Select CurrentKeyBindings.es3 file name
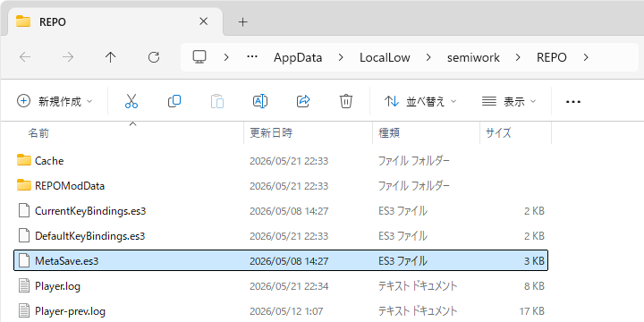This screenshot has width=644, height=322. click(90, 211)
